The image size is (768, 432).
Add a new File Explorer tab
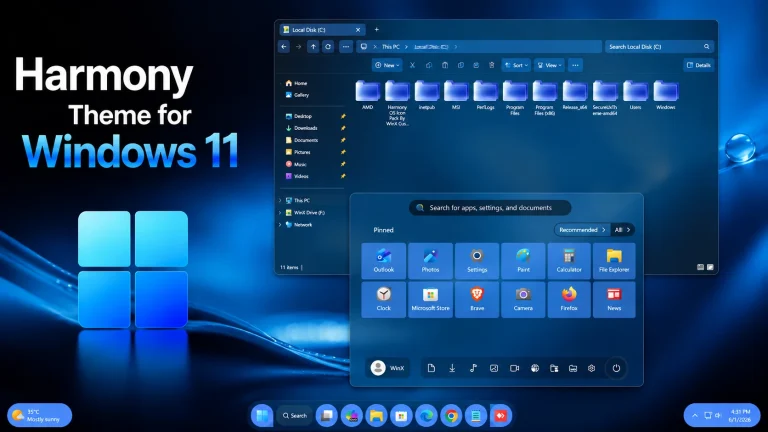click(x=376, y=29)
